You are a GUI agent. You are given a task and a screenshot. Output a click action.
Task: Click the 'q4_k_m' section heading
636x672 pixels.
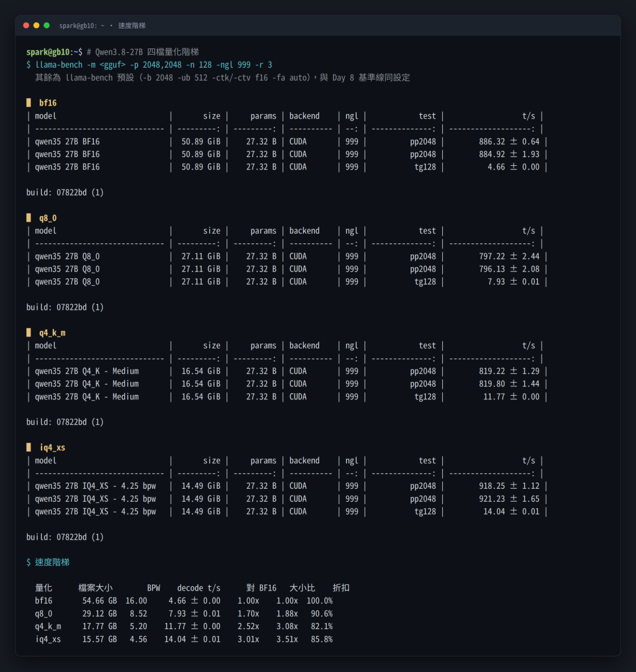(x=52, y=332)
